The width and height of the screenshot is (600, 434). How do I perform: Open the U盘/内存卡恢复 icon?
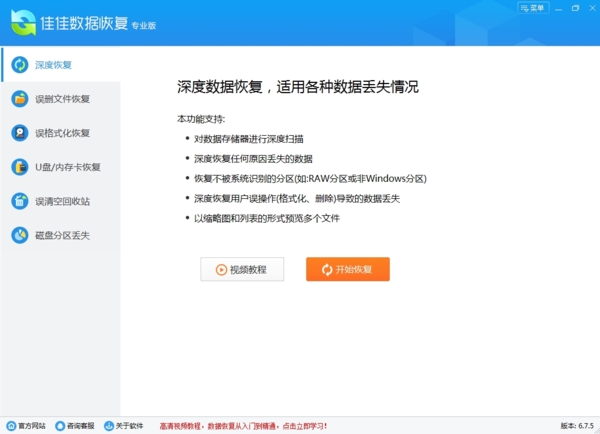pyautogui.click(x=19, y=167)
